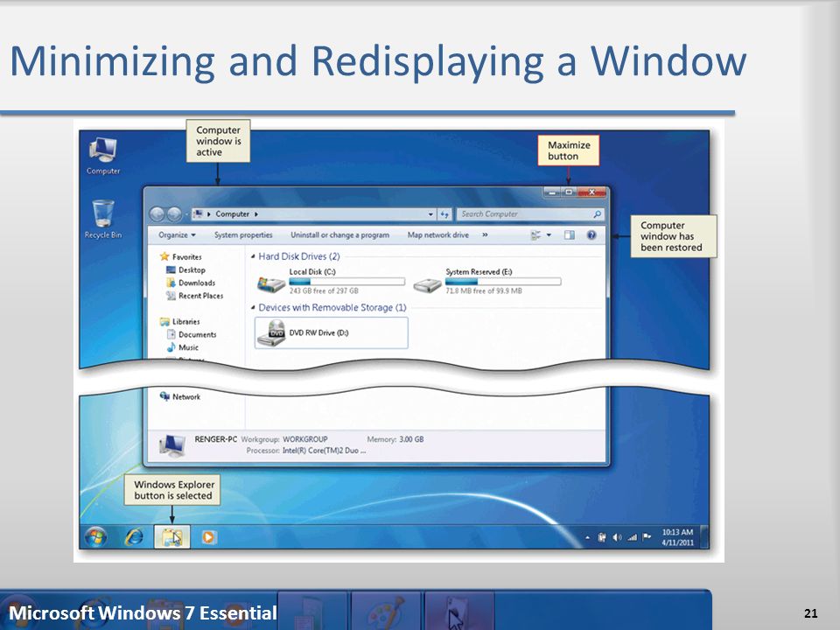Expand the arrow after Computer in address bar

coord(256,214)
